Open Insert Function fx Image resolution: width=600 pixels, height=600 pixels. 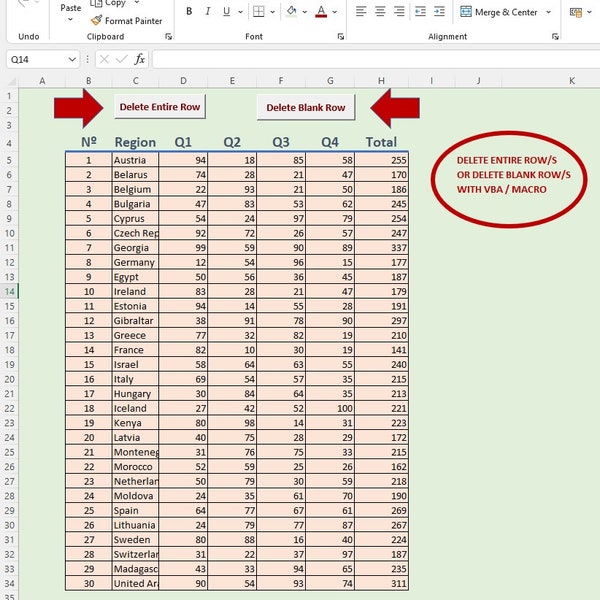(139, 59)
